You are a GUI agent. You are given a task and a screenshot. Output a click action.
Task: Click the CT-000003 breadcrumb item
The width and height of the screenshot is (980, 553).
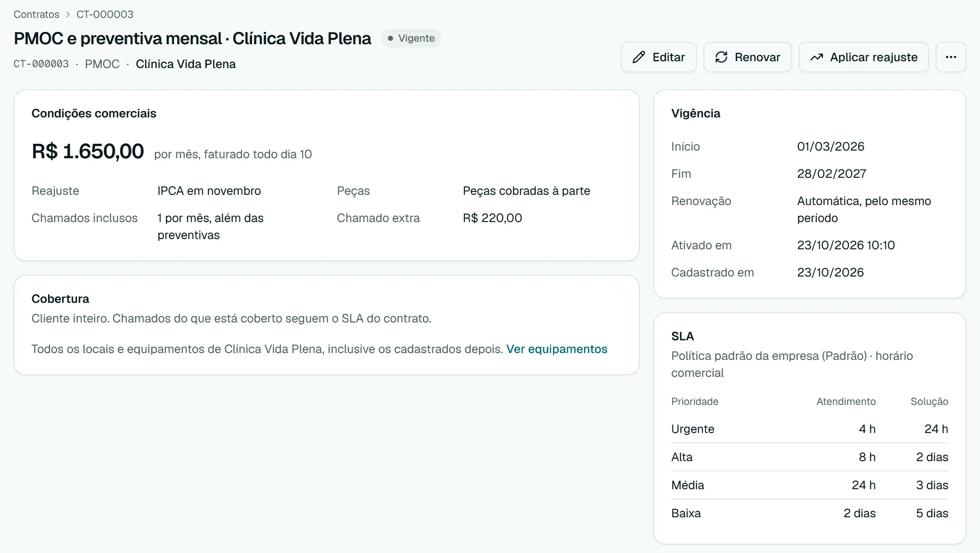pyautogui.click(x=105, y=14)
